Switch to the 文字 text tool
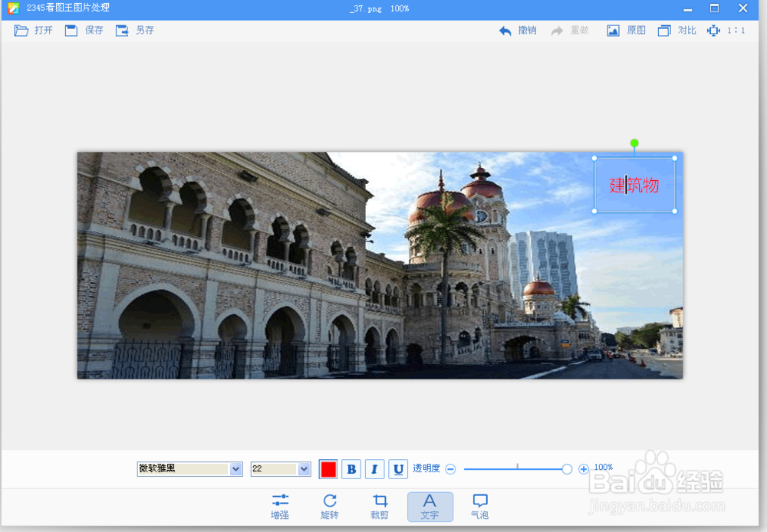Viewport: 767px width, 532px height. pos(430,506)
